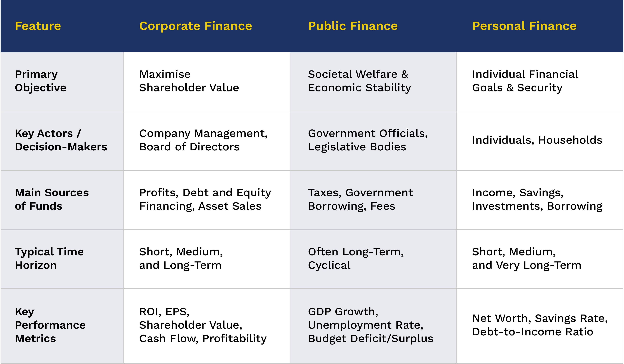Select the Personal Finance header
The width and height of the screenshot is (624, 364).
[x=524, y=26]
